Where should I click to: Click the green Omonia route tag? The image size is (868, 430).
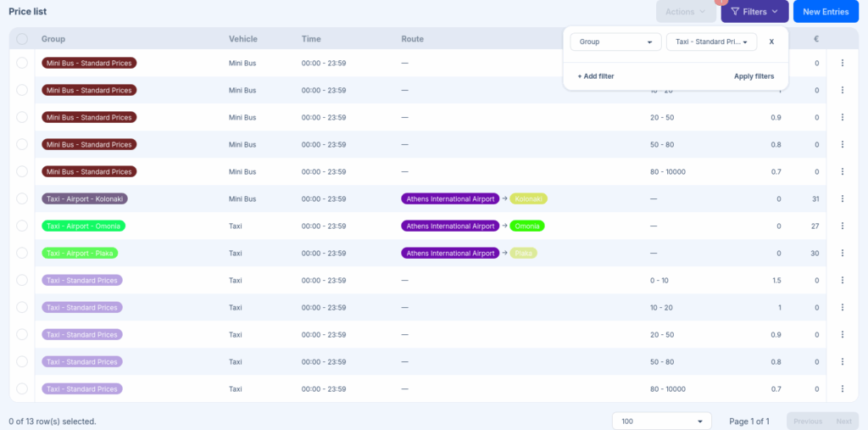pyautogui.click(x=526, y=226)
